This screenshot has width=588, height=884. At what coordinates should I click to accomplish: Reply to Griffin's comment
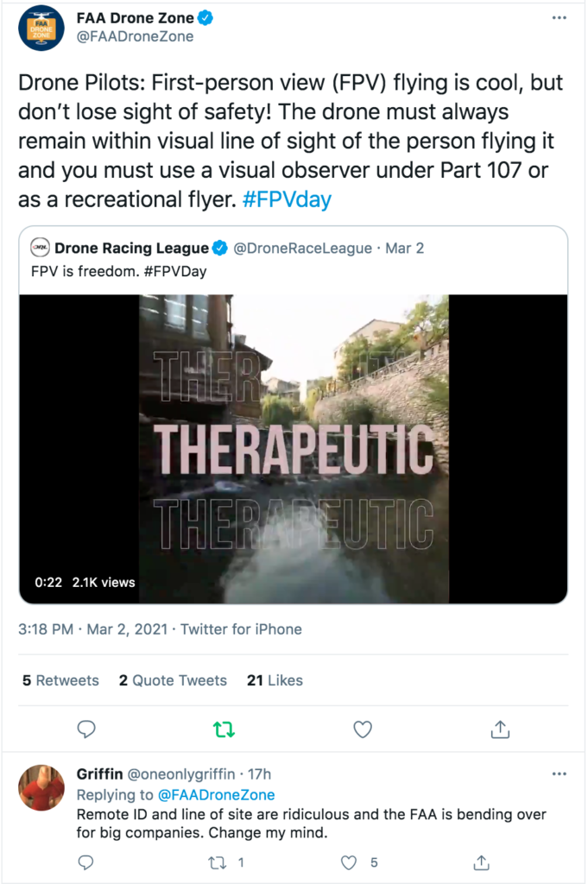85,862
